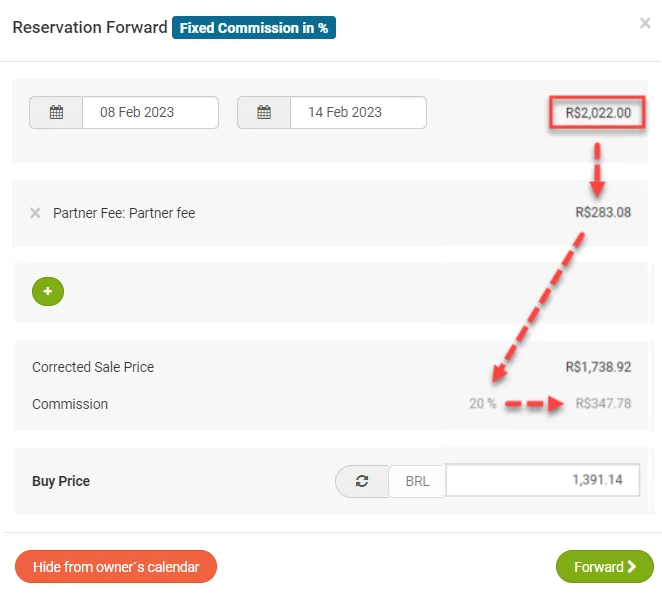This screenshot has height=600, width=662.
Task: Add a new fee with green plus
Action: (x=48, y=292)
